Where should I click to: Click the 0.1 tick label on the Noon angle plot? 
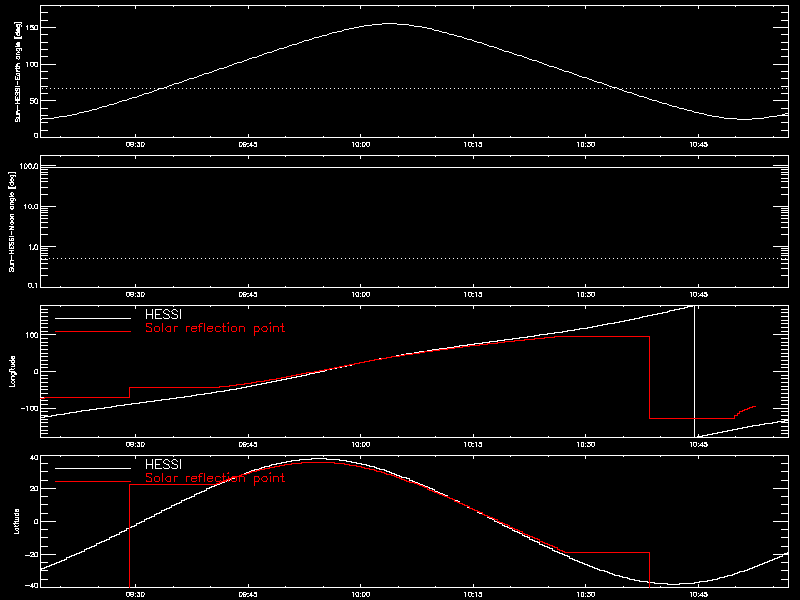click(33, 285)
